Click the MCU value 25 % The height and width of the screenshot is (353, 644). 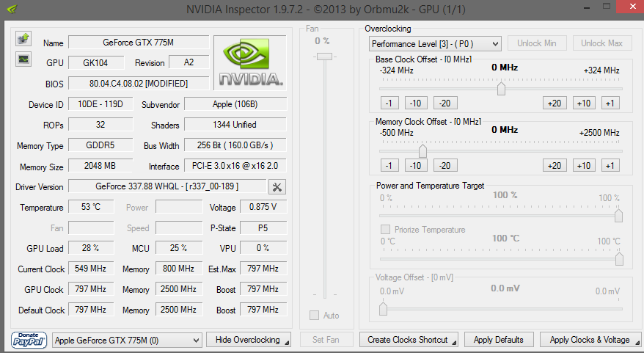coord(179,248)
